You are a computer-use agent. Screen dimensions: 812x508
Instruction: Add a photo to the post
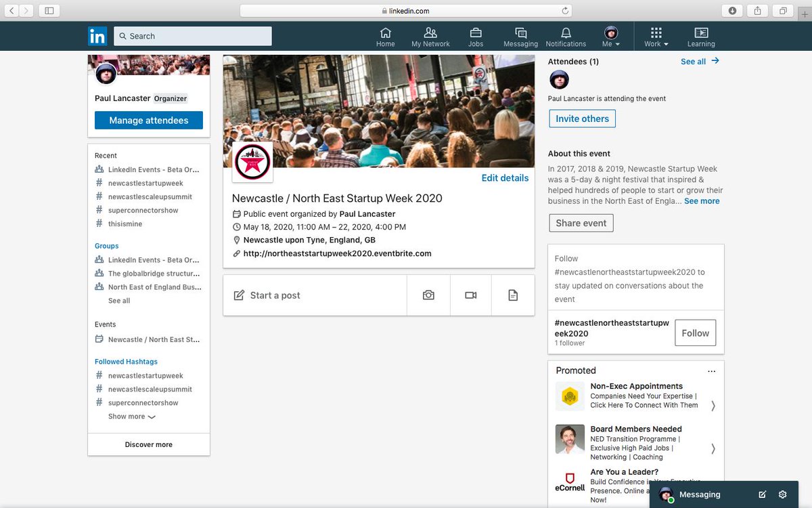(428, 295)
